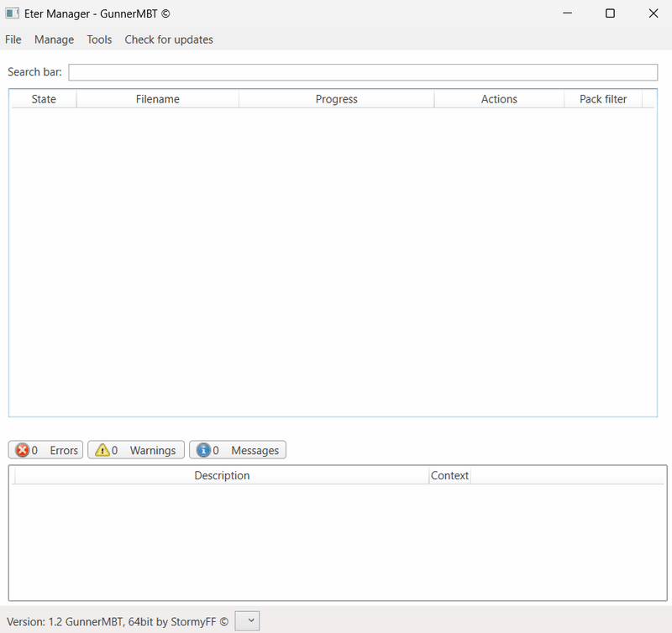Open the File menu
The height and width of the screenshot is (633, 672).
click(x=13, y=39)
